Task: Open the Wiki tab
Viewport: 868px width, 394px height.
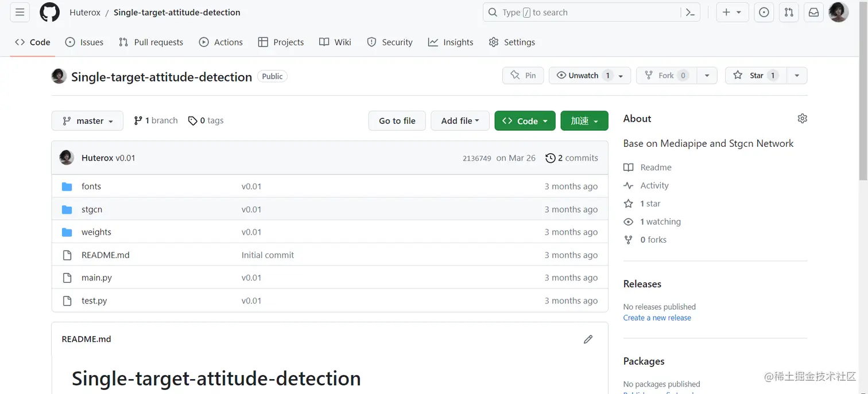Action: tap(335, 42)
